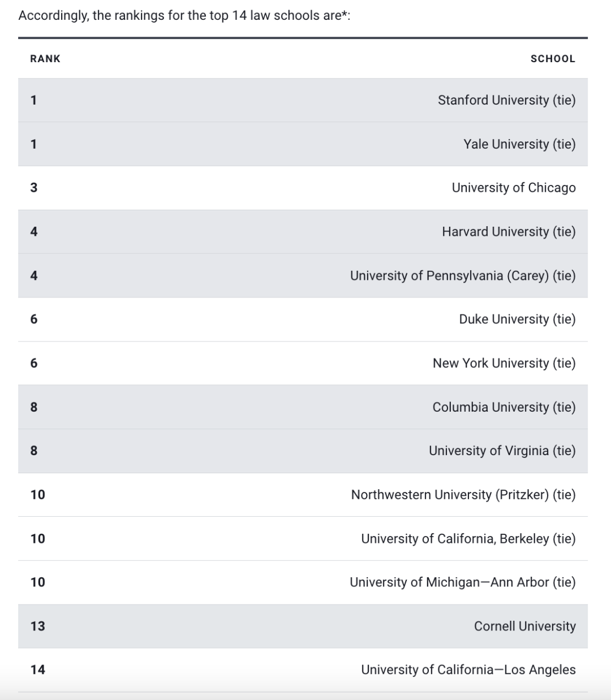Select New York University (tie) row
Image resolution: width=611 pixels, height=700 pixels.
pos(504,363)
